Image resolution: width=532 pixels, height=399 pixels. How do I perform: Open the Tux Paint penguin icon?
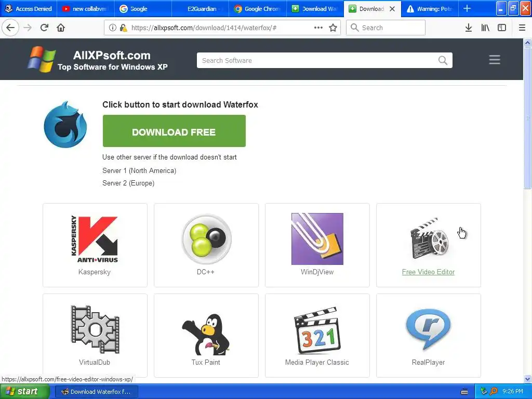[x=206, y=334]
